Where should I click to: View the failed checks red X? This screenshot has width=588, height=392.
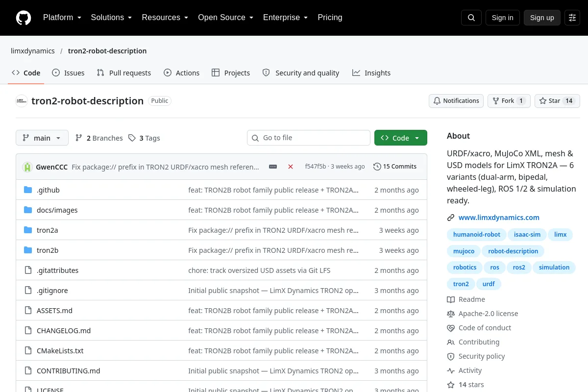point(291,167)
